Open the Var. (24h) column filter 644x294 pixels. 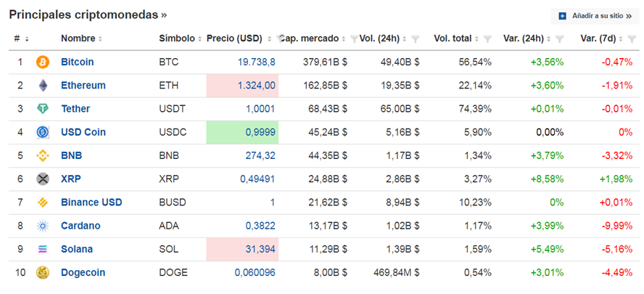(x=559, y=39)
